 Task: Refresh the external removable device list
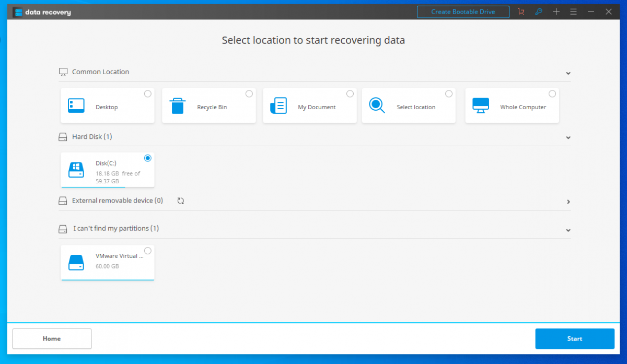181,201
